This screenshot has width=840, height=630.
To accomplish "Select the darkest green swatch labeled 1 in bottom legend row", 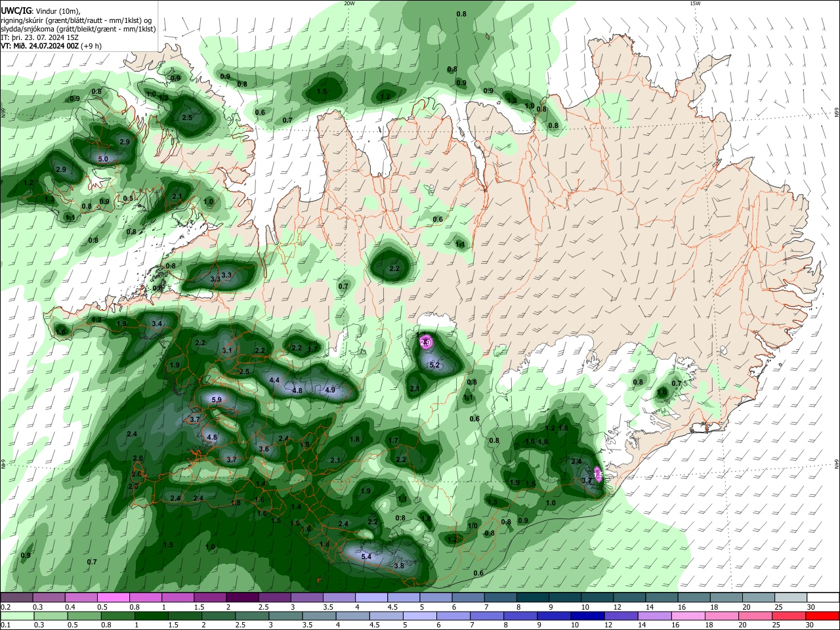I will (151, 616).
